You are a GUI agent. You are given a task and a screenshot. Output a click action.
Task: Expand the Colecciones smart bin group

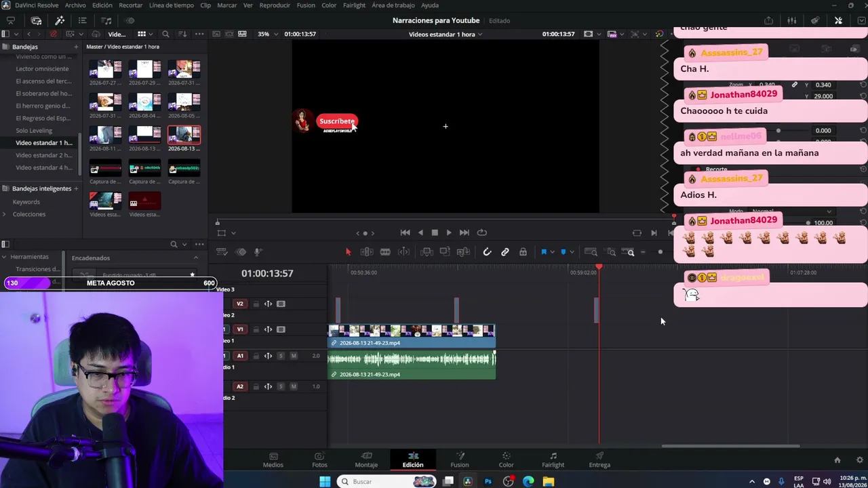point(5,214)
